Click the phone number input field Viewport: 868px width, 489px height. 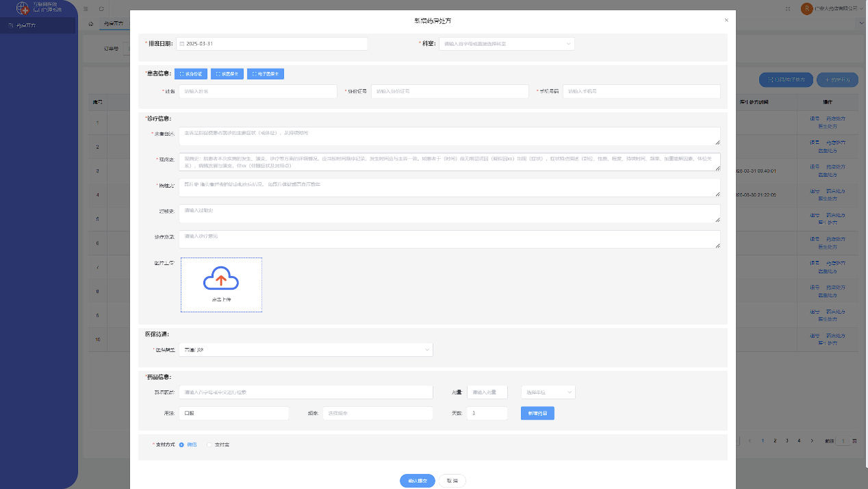pyautogui.click(x=641, y=91)
